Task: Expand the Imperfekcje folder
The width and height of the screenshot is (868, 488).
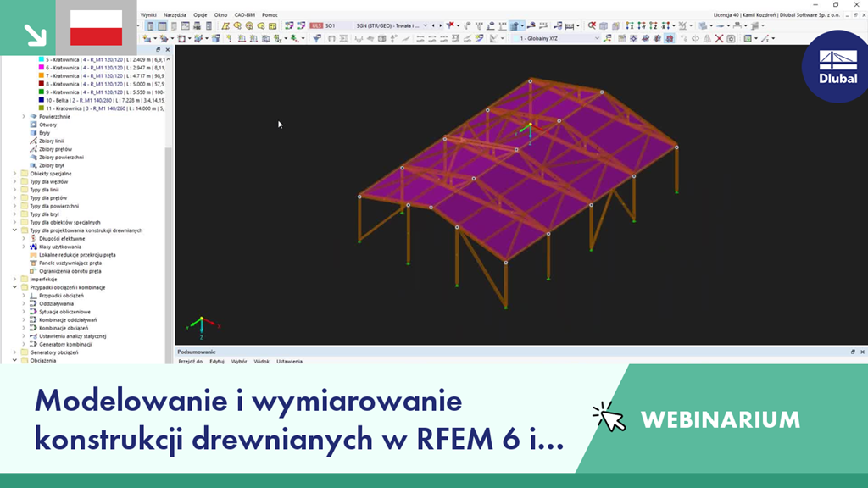Action: pos(15,280)
